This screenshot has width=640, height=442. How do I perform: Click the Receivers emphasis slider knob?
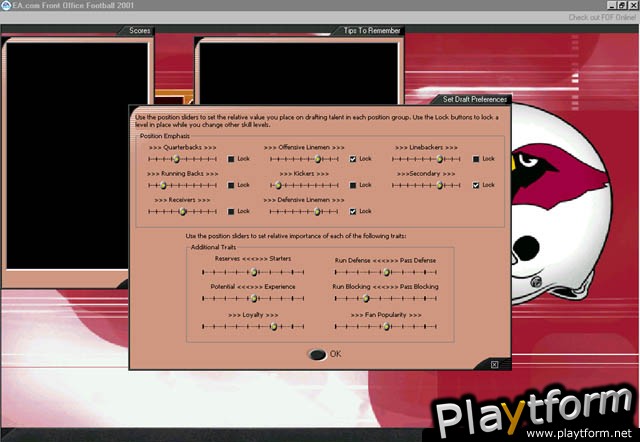(x=183, y=211)
